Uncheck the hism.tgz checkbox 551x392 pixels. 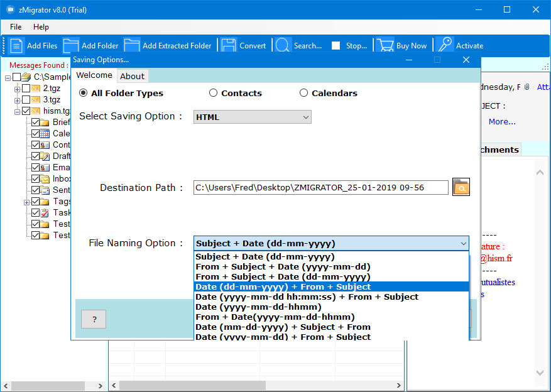tap(26, 111)
